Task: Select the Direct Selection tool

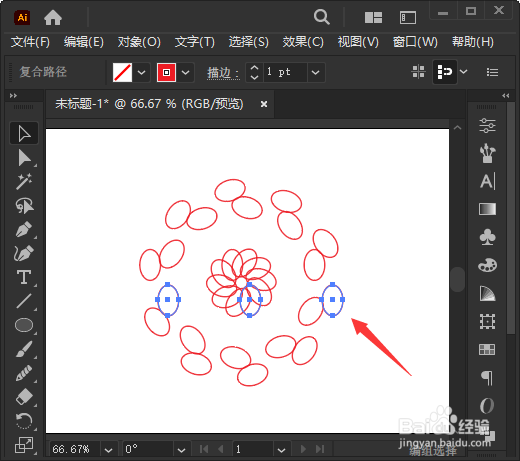Action: click(x=24, y=158)
